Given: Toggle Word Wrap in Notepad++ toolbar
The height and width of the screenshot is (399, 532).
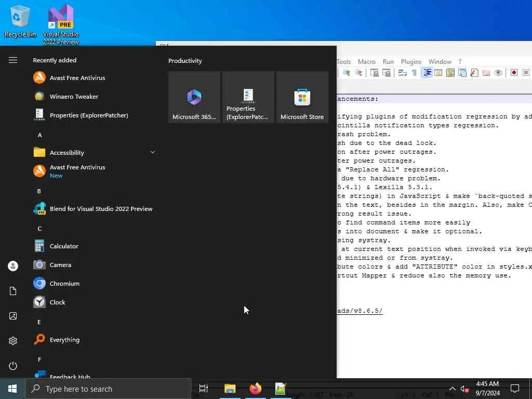Looking at the screenshot, I should click(x=403, y=73).
